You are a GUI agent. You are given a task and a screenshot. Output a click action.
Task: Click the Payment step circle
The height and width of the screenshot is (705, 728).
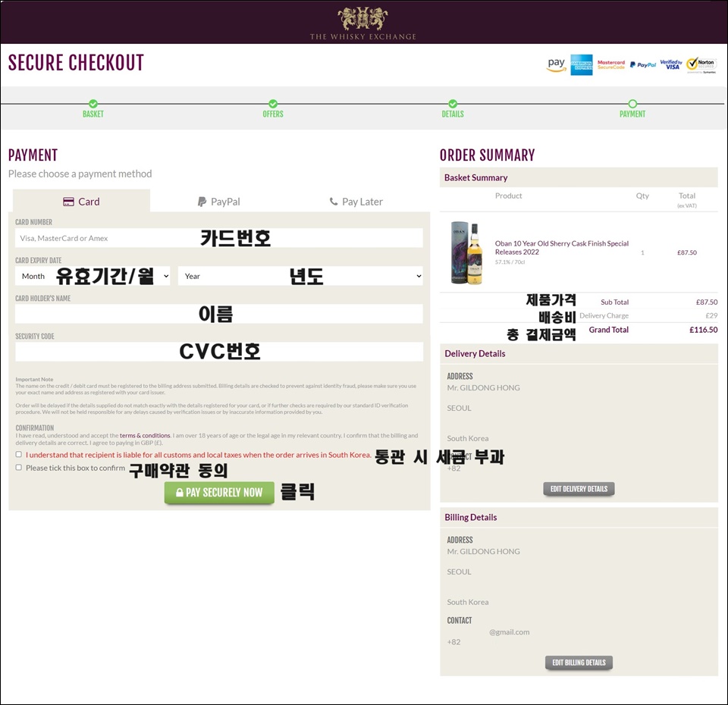pyautogui.click(x=632, y=104)
